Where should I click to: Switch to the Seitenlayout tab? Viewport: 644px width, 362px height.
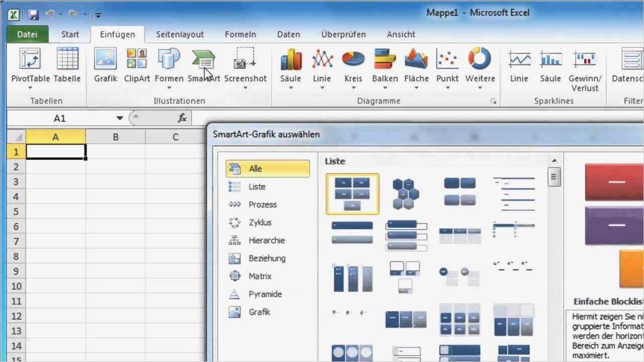(180, 34)
